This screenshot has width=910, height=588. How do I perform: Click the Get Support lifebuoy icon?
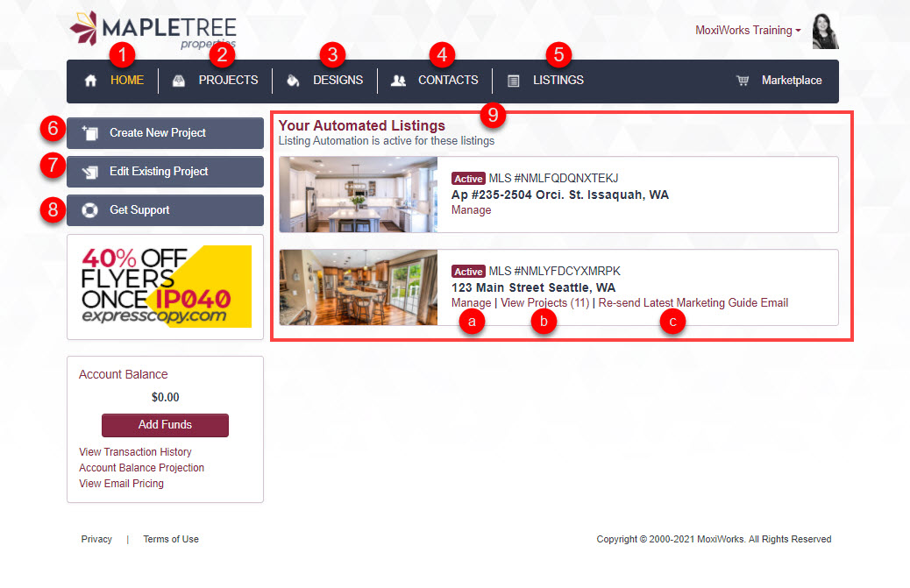coord(90,210)
